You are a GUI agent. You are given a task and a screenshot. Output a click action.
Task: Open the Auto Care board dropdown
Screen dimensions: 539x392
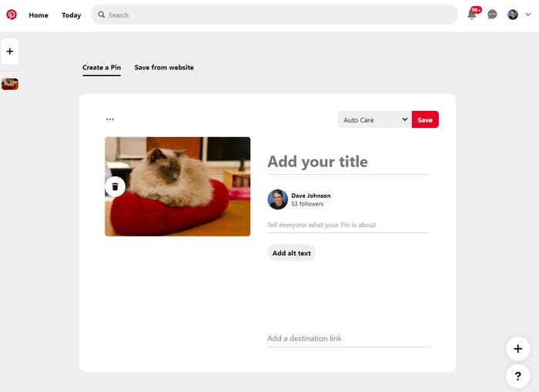(x=375, y=119)
